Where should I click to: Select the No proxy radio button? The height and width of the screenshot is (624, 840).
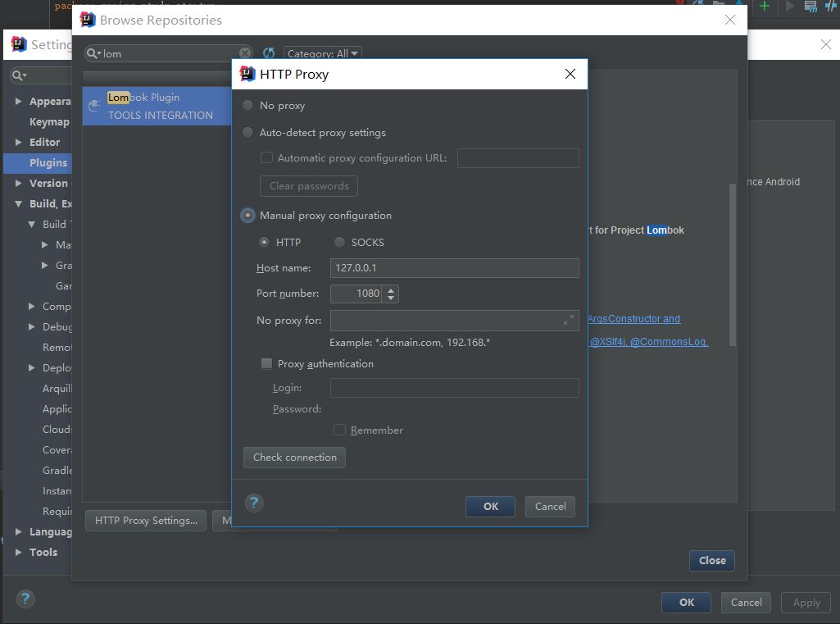pos(247,105)
